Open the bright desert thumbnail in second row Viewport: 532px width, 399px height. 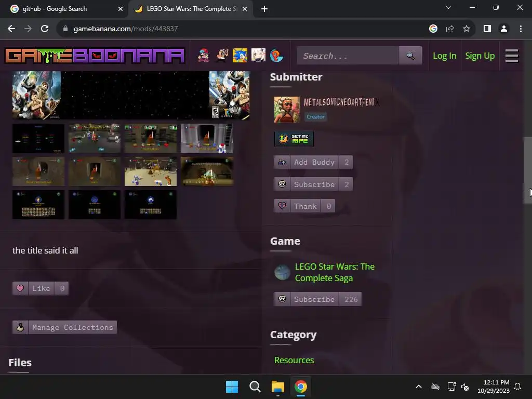(x=151, y=171)
